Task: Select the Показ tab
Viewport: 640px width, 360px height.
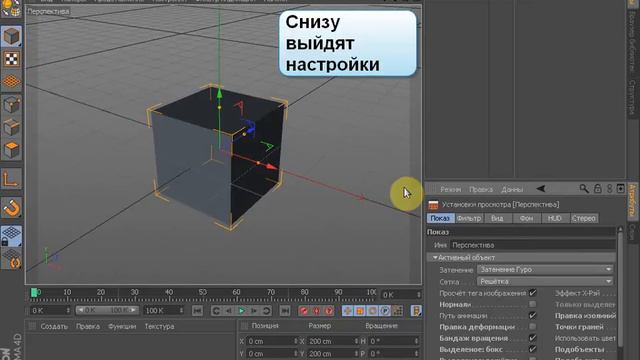Action: click(440, 218)
